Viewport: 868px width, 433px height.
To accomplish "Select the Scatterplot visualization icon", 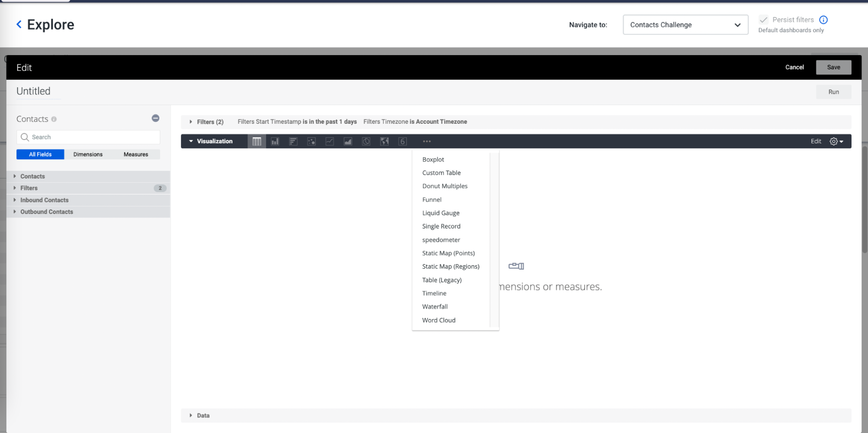I will coord(311,141).
